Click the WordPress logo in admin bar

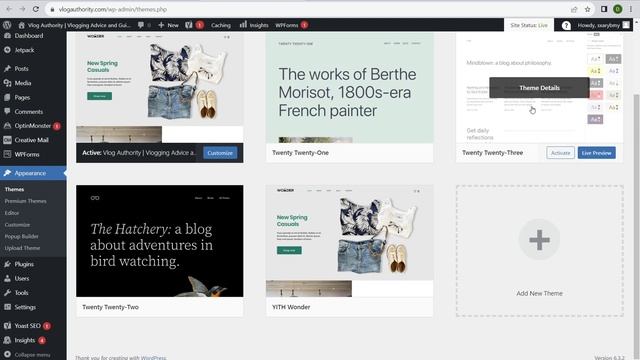(7, 25)
